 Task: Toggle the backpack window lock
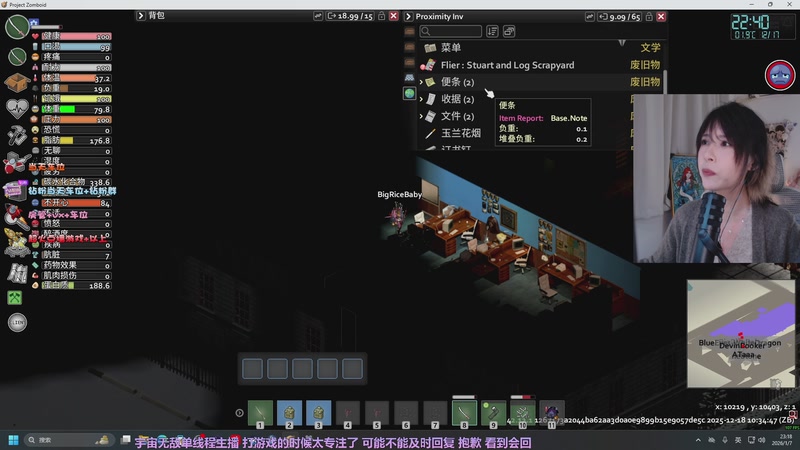click(381, 16)
